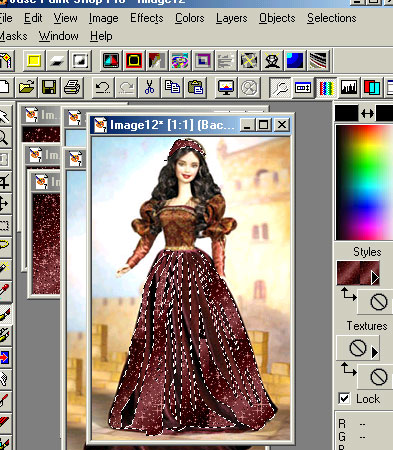Select the Color Replacer red arrow tool

5,358
